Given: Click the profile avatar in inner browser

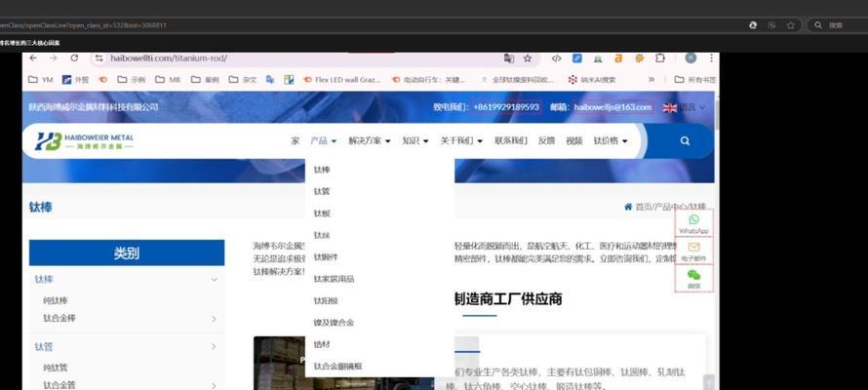Looking at the screenshot, I should pos(690,58).
